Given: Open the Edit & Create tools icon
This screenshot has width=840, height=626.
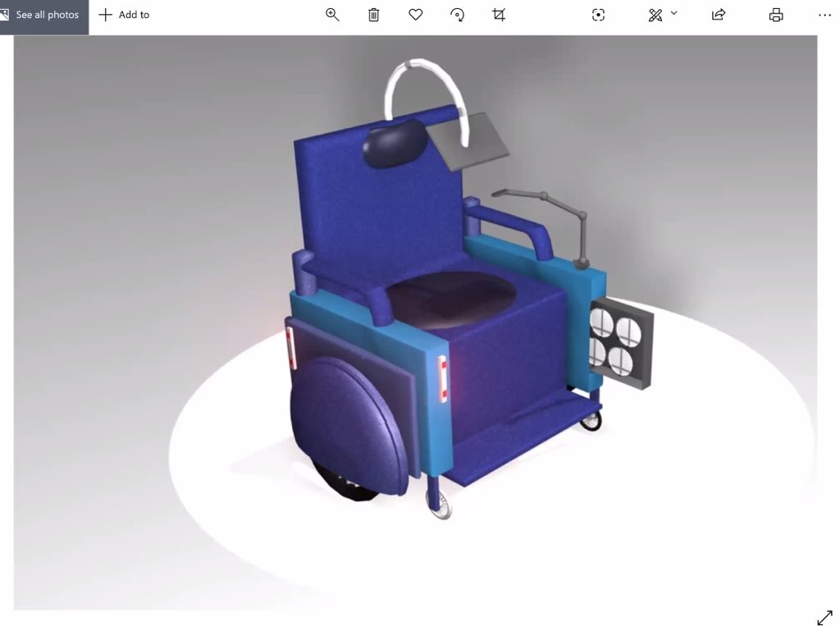Looking at the screenshot, I should click(x=655, y=15).
